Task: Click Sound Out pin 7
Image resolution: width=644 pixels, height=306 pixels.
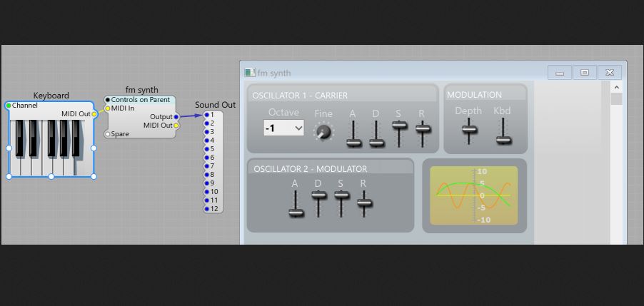Action: coord(206,166)
